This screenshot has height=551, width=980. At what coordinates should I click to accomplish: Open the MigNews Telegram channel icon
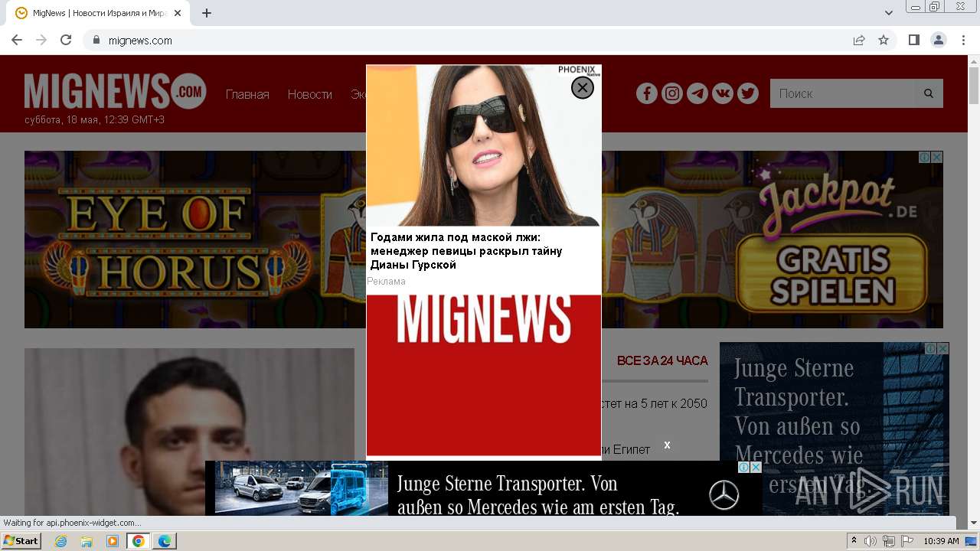click(697, 93)
